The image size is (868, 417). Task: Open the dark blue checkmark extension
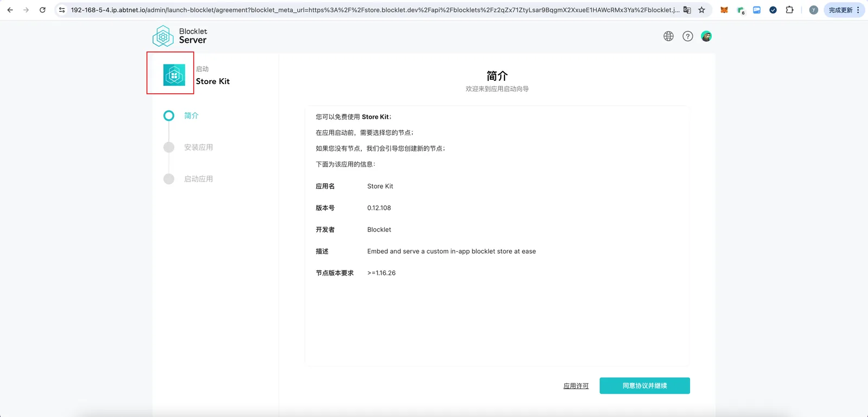773,10
